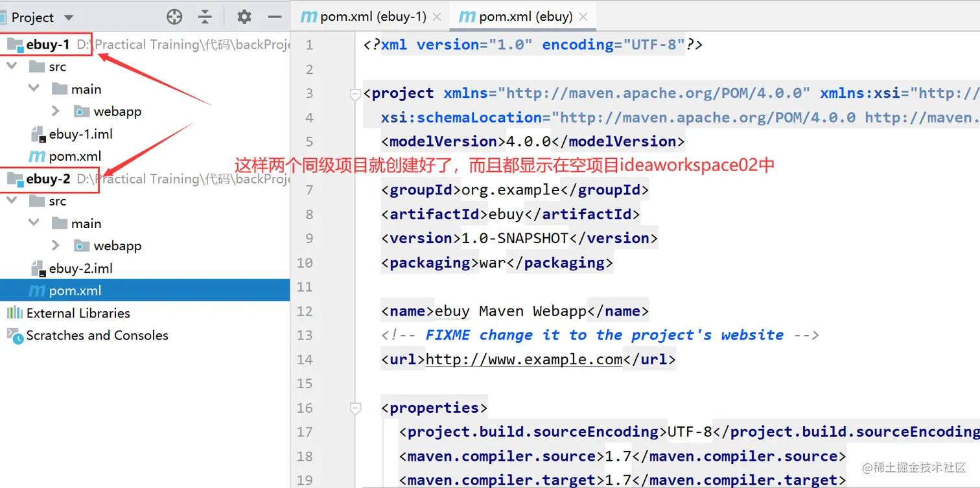
Task: Select ebuy-1.iml file
Action: [x=81, y=134]
